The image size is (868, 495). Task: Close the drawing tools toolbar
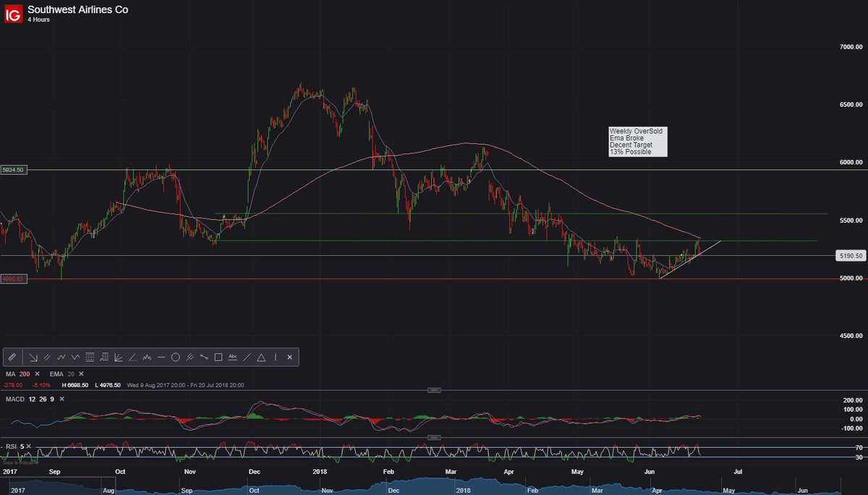click(x=289, y=357)
